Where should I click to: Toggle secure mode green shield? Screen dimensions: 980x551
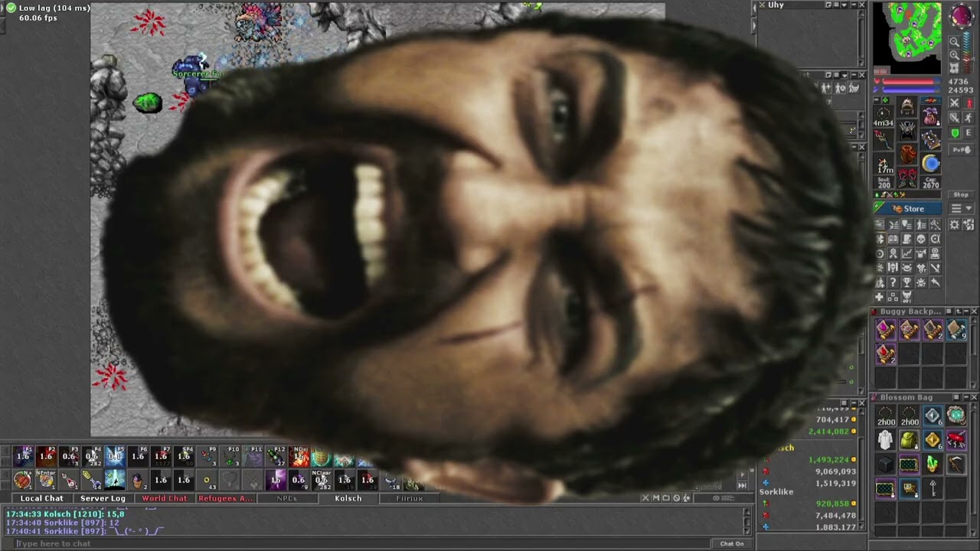[954, 133]
